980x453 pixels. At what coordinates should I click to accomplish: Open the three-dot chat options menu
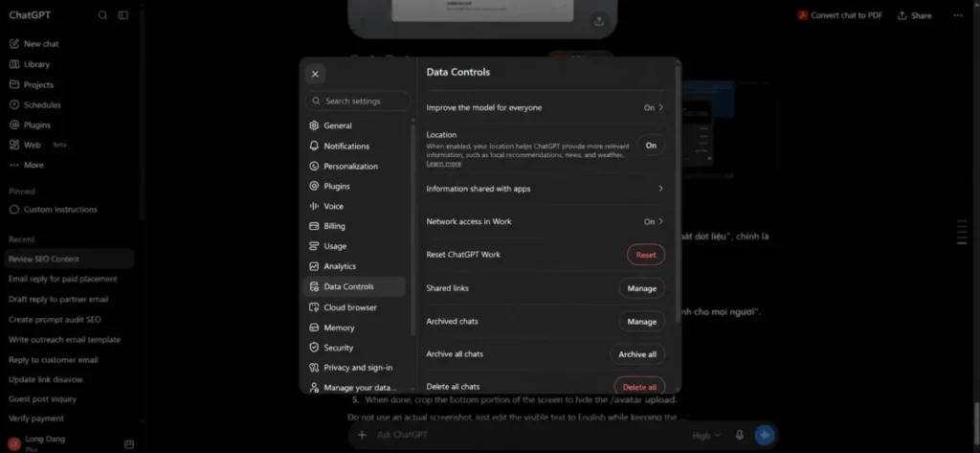958,15
